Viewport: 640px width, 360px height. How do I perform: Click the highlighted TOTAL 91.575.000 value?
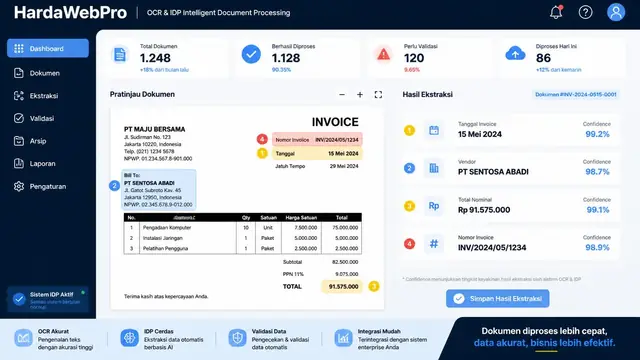[342, 287]
